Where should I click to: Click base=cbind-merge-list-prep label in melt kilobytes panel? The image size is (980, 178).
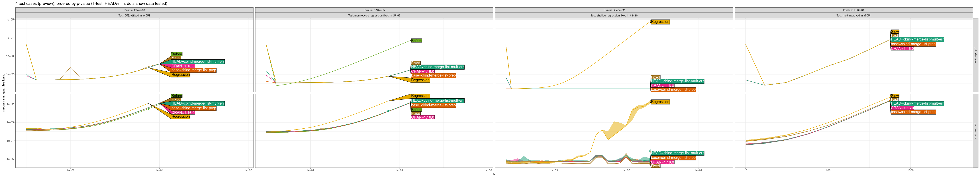click(913, 44)
